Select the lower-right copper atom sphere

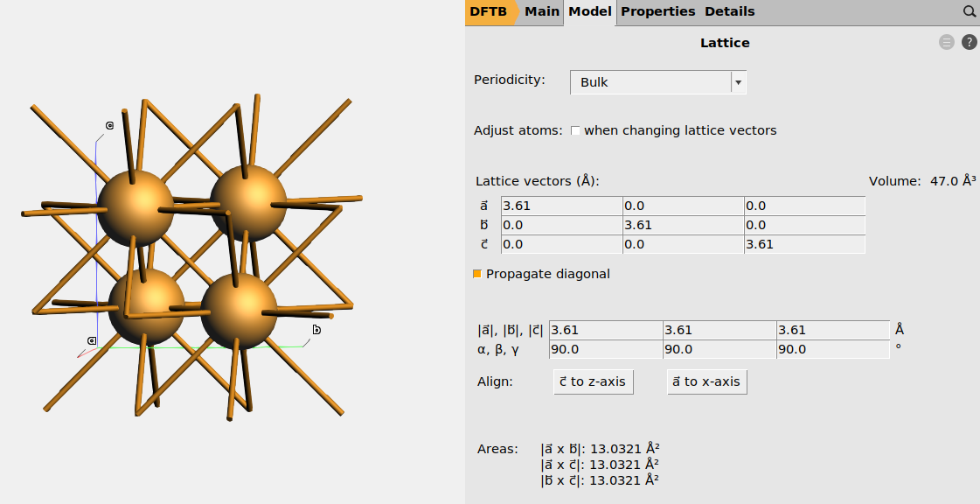(x=239, y=311)
